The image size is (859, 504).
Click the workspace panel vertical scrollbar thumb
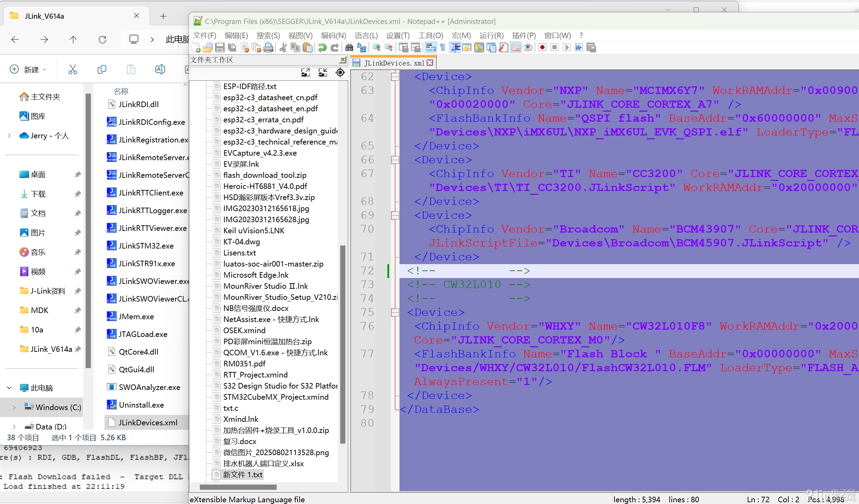343,344
